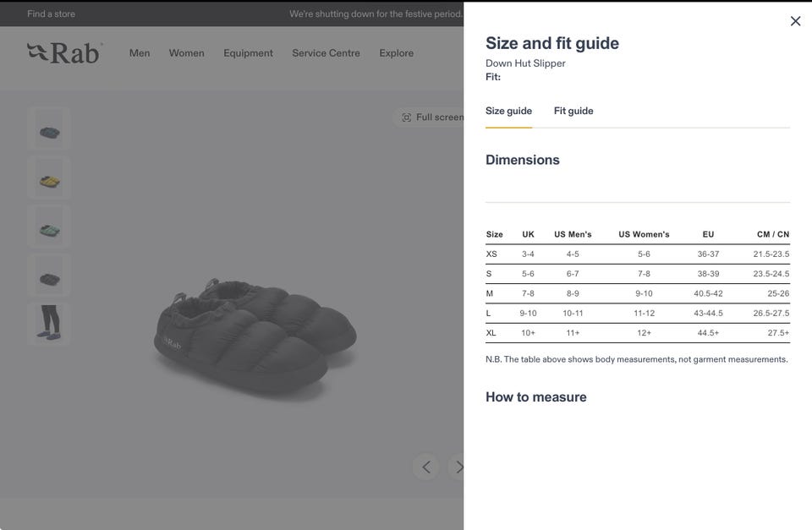Click the How to measure heading
Screen dimensions: 812x530
click(x=536, y=397)
